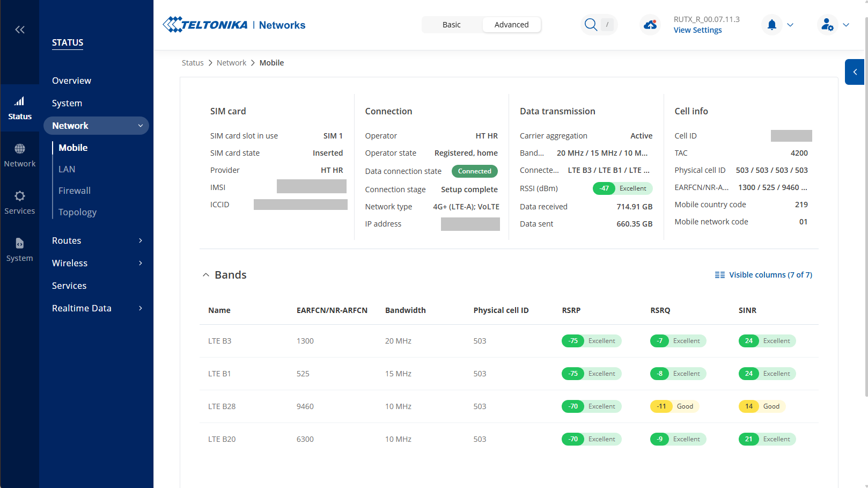Viewport: 868px width, 488px height.
Task: Click EARFCN value 9460
Action: pos(305,406)
